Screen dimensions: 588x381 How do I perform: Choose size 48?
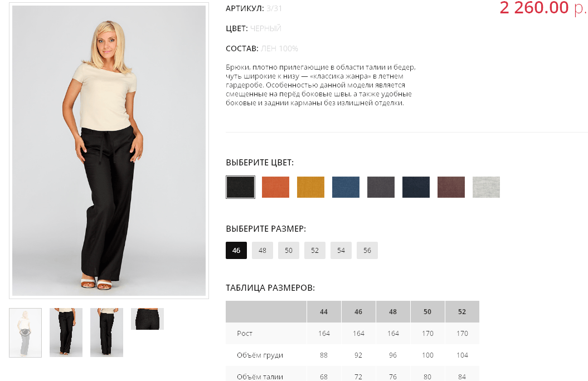[263, 250]
